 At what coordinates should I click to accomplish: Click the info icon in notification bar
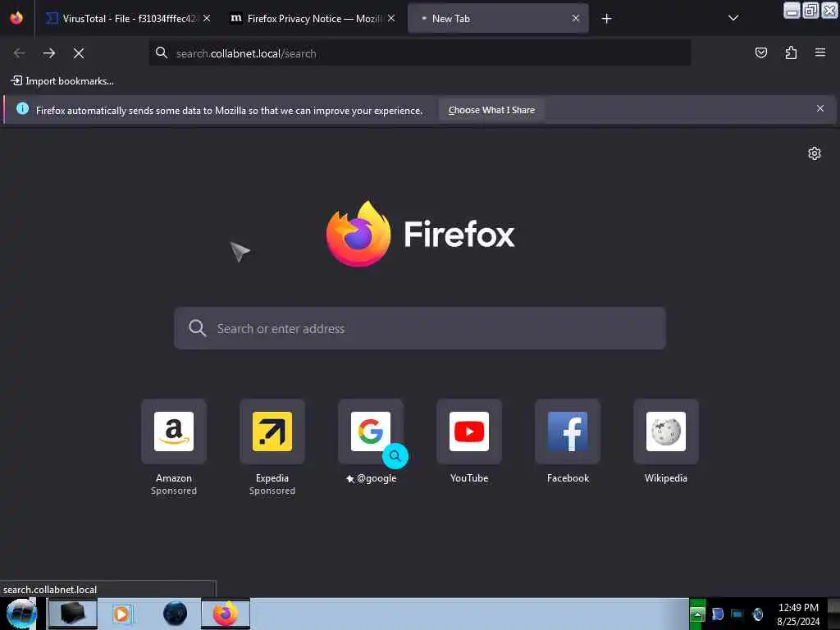tap(22, 109)
